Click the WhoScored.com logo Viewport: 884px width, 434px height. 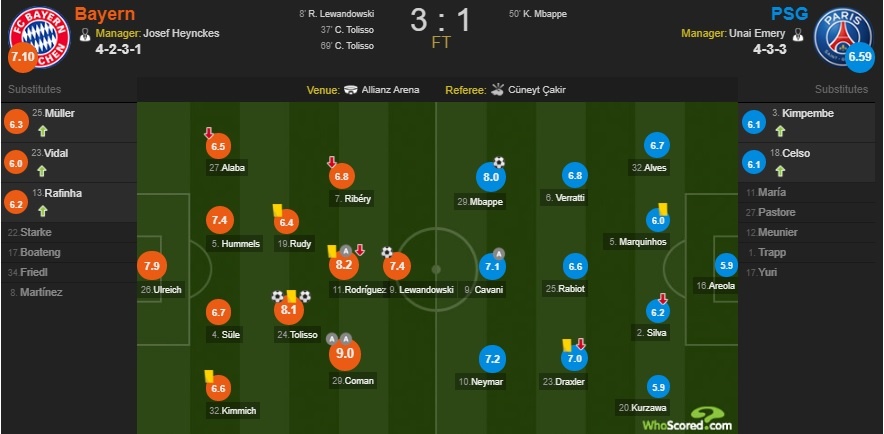[x=688, y=420]
